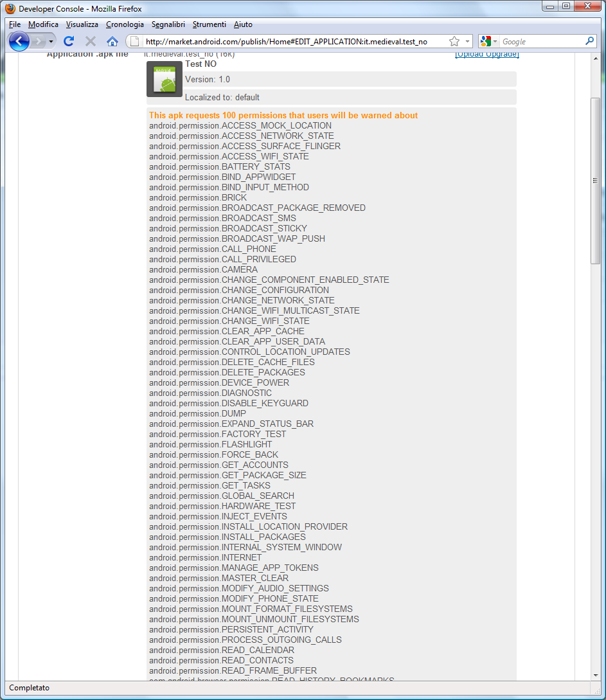
Task: Open the Aiuto menu
Action: click(x=243, y=24)
